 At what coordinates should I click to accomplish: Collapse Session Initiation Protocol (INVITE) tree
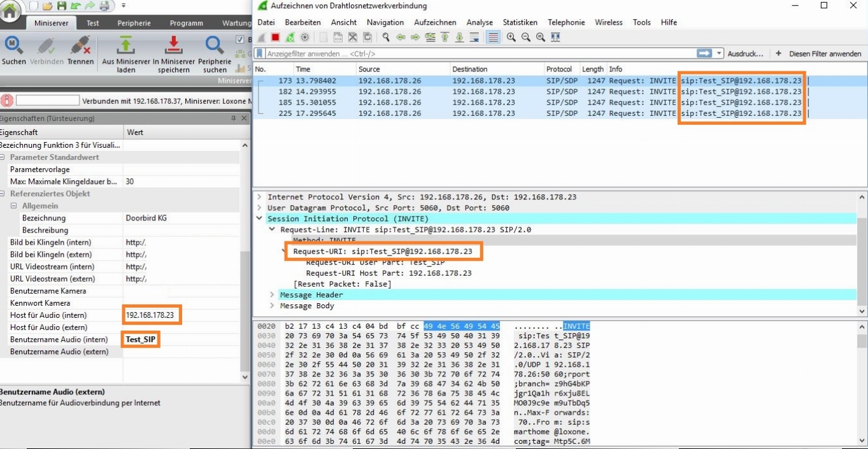pos(260,219)
